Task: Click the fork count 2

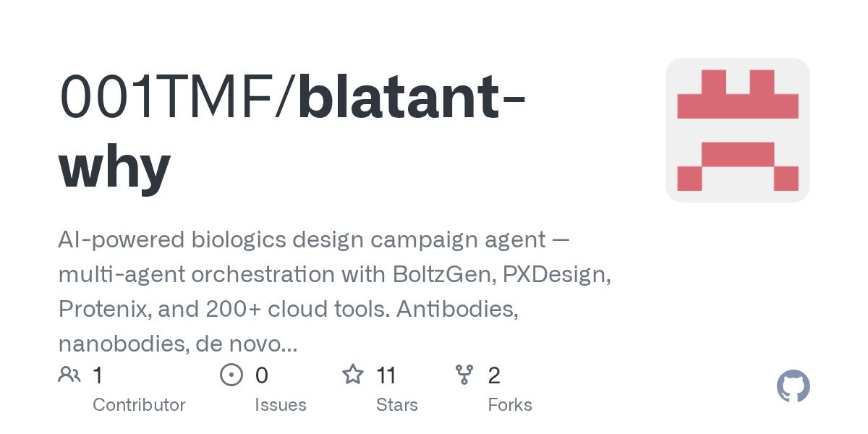Action: tap(494, 375)
